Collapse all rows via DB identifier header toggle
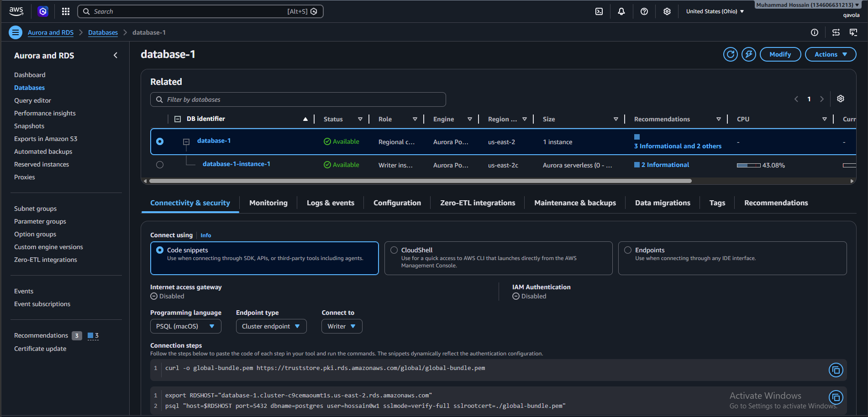The width and height of the screenshot is (868, 417). coord(178,119)
